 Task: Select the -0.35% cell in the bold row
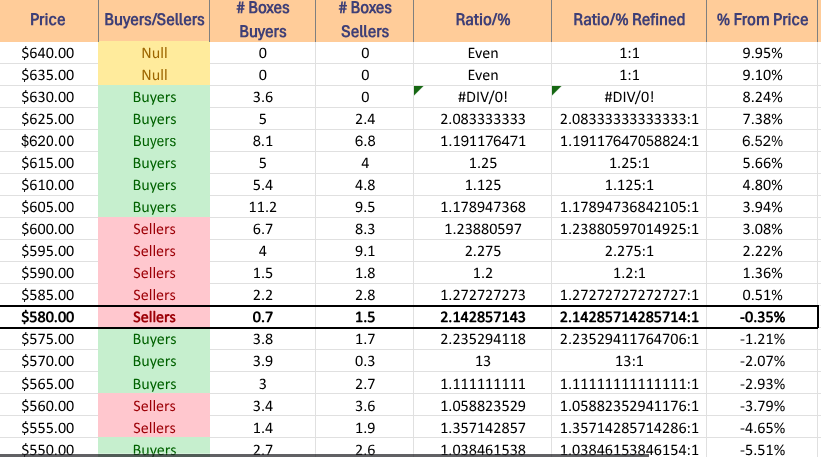click(x=764, y=317)
